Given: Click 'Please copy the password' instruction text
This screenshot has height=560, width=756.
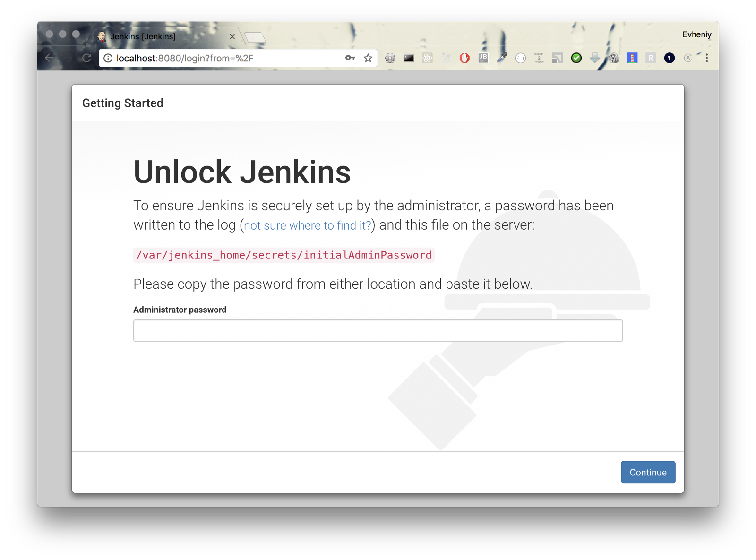Looking at the screenshot, I should pyautogui.click(x=333, y=284).
